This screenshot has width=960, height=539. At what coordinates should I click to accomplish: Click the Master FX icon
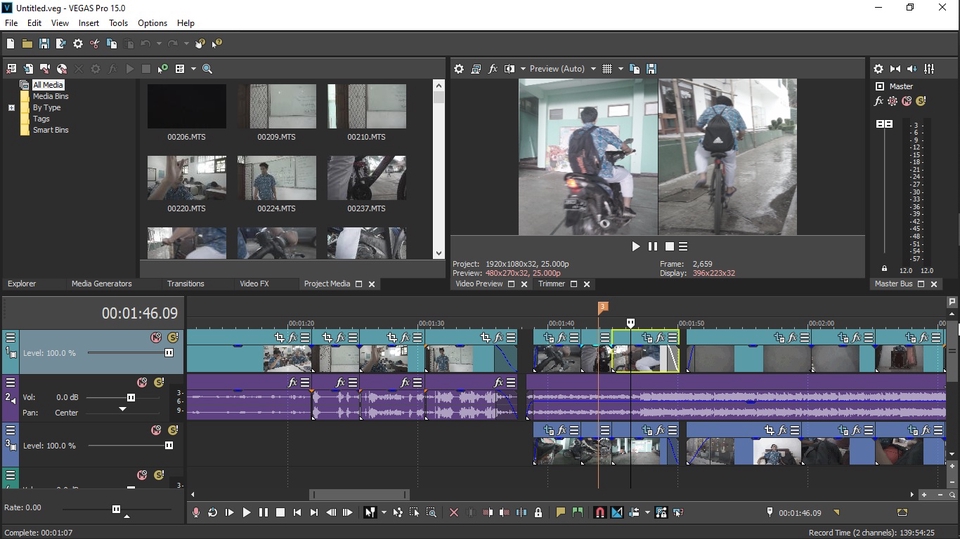(x=879, y=101)
